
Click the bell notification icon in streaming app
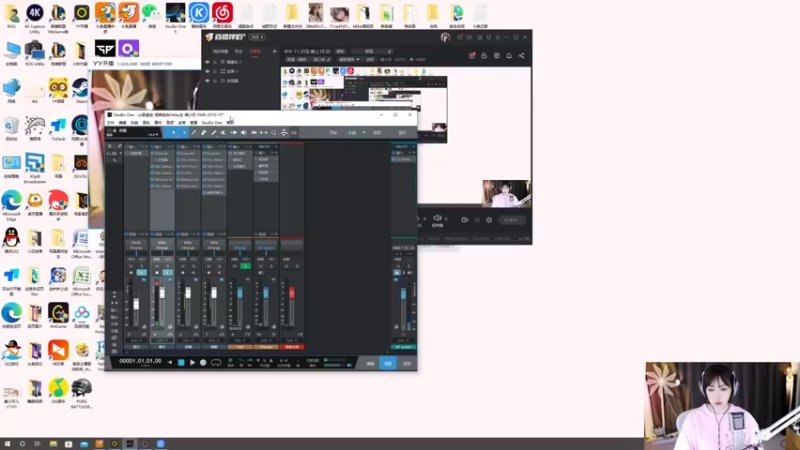pos(509,56)
